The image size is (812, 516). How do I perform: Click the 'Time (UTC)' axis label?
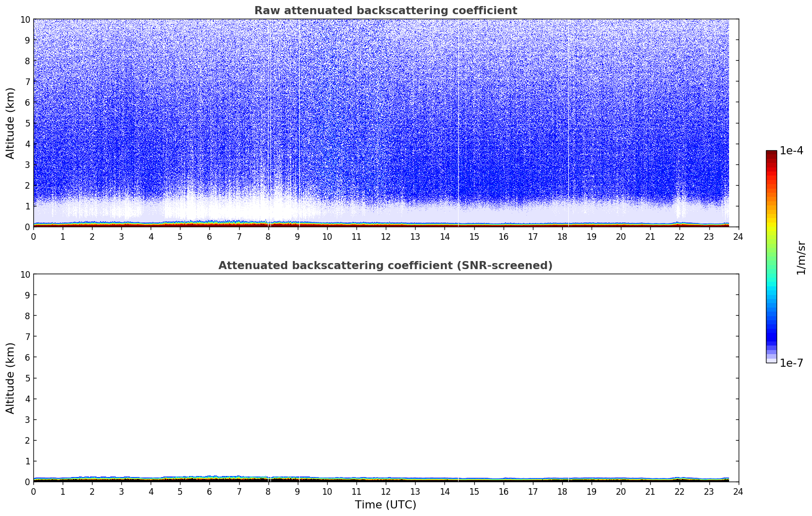(385, 505)
